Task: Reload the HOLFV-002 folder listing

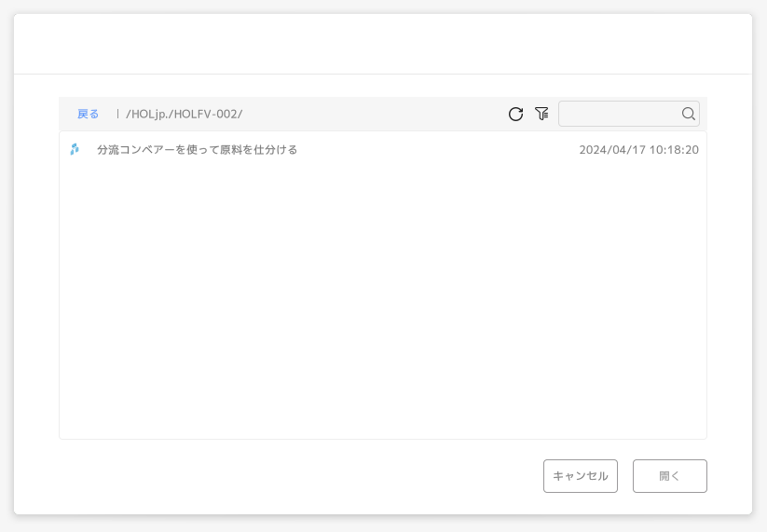Action: pos(515,114)
